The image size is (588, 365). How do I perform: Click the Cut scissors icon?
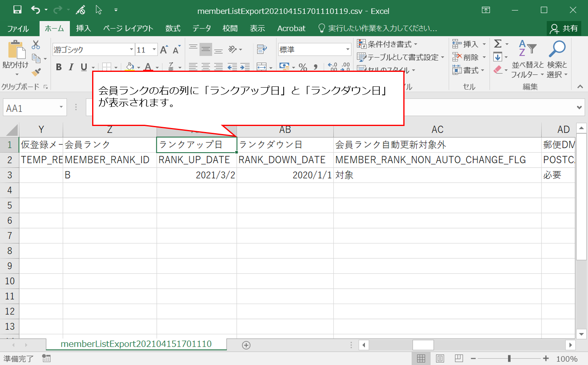point(36,44)
